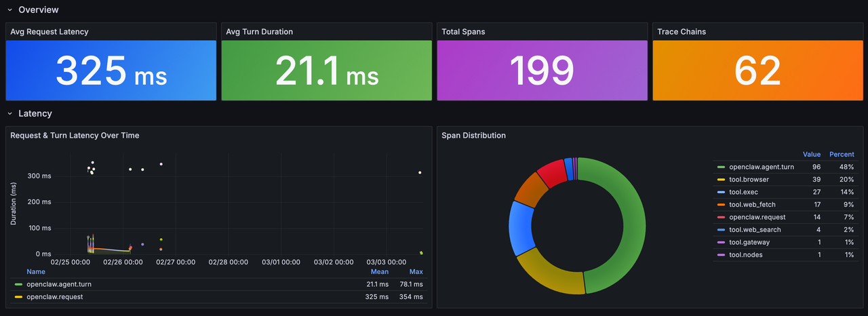Toggle openclaw.request series in the latency graph legend

point(54,297)
